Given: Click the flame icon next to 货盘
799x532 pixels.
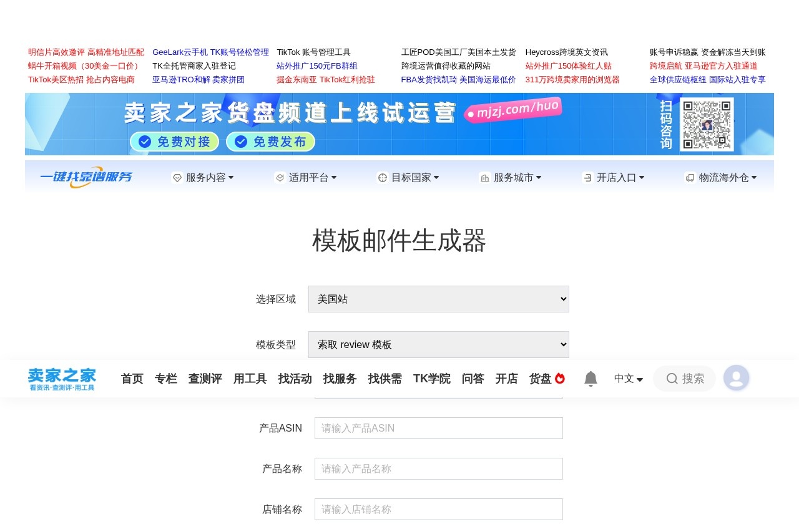Looking at the screenshot, I should pos(561,378).
